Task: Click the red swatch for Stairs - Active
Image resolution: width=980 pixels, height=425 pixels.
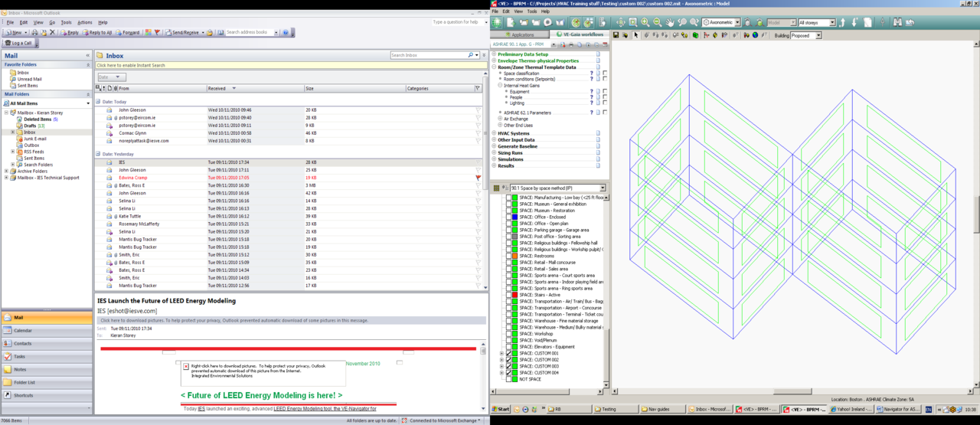Action: tap(515, 295)
